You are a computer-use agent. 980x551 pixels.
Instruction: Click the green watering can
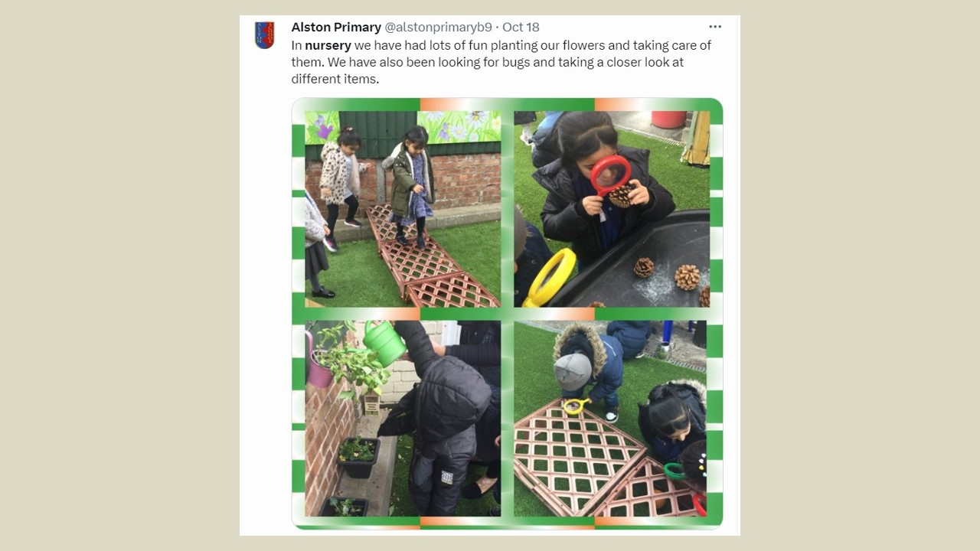[384, 343]
